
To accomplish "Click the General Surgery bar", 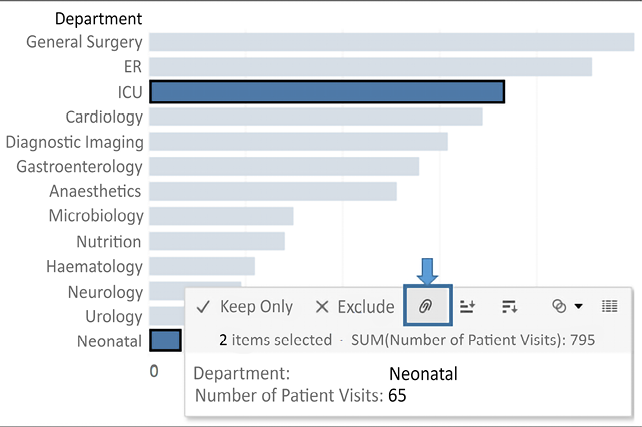I will [390, 42].
